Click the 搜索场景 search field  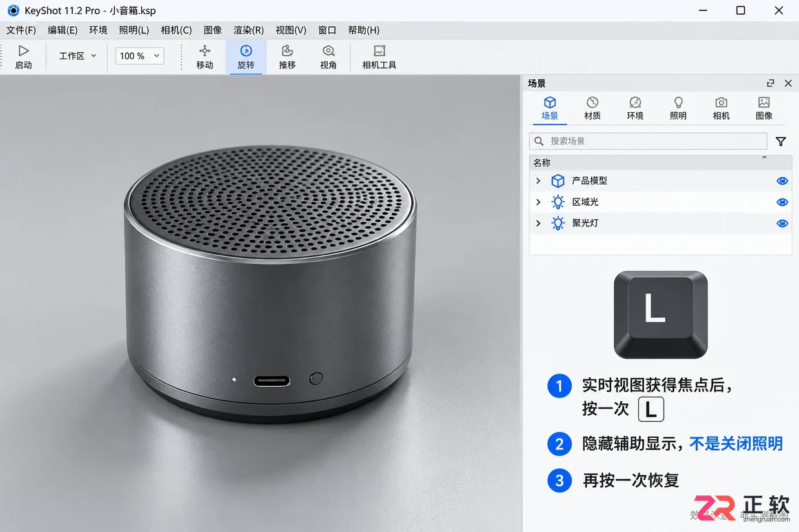(648, 141)
